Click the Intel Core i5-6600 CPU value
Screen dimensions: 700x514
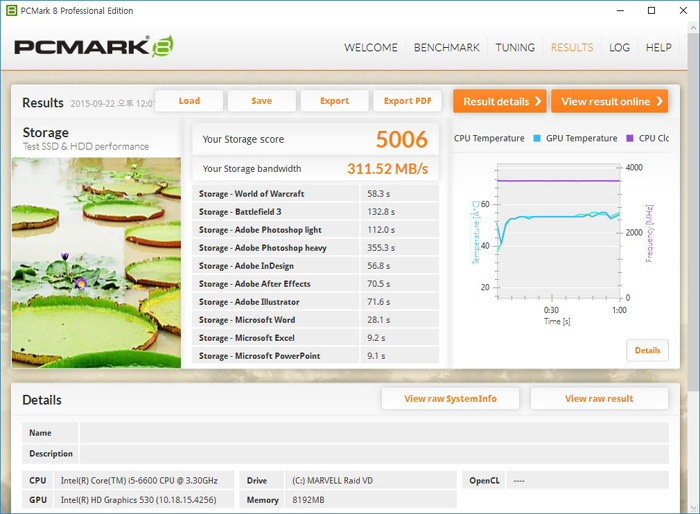click(139, 481)
